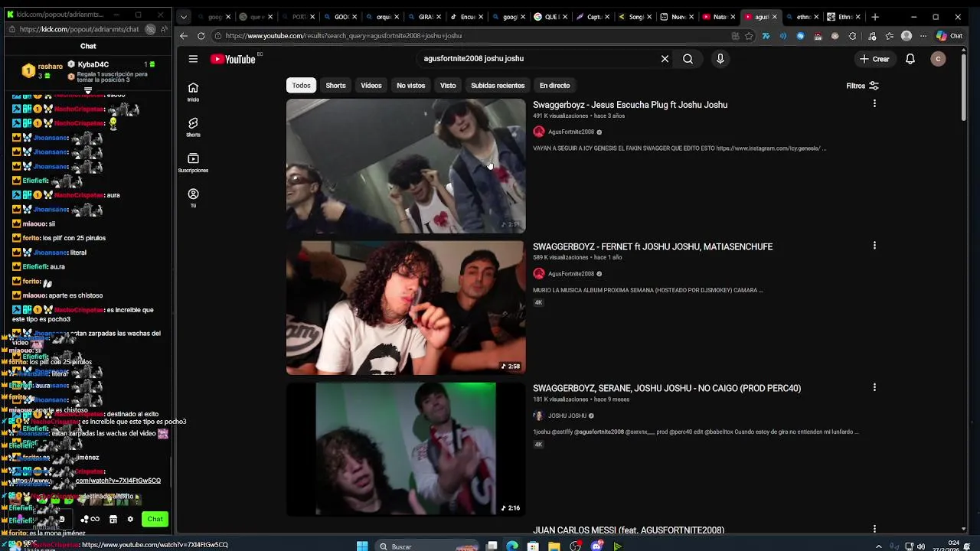Open JUAN CARLOS MESSI video title

[x=629, y=530]
